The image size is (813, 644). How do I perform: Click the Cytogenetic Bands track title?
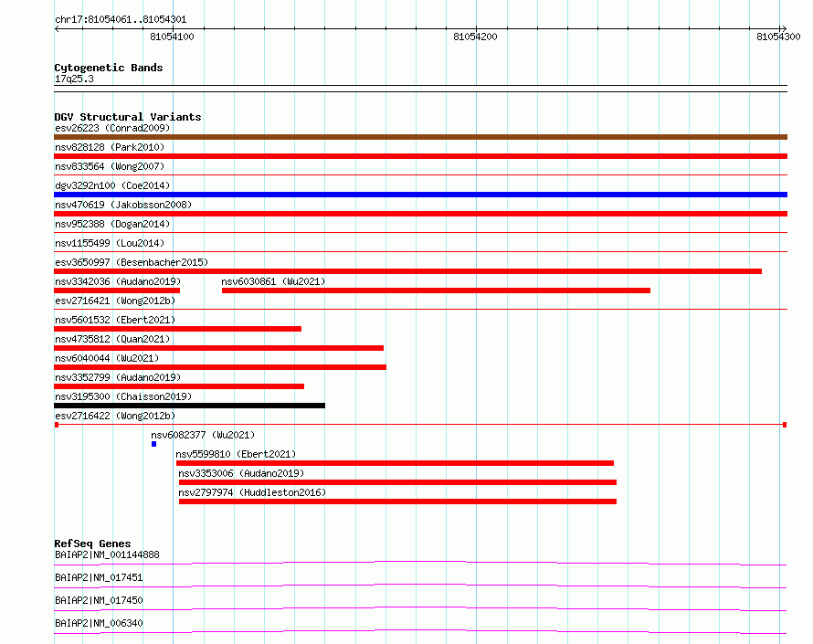[x=109, y=68]
